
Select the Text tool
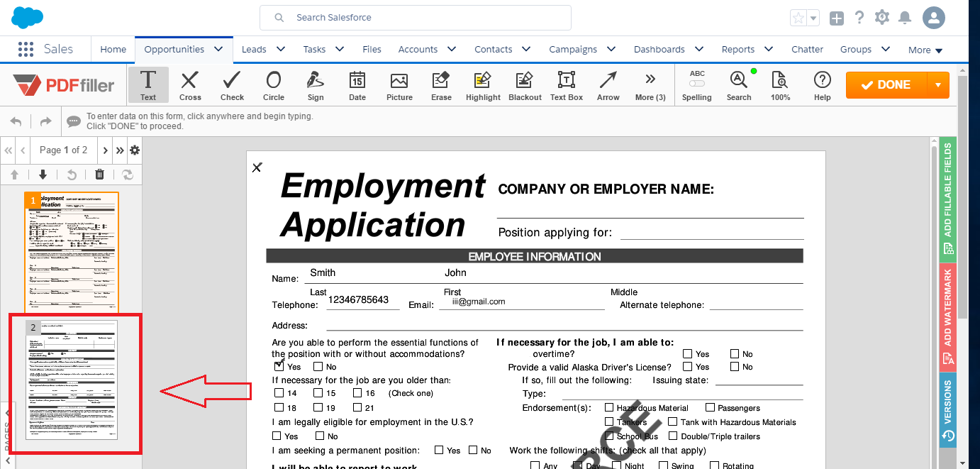tap(148, 84)
